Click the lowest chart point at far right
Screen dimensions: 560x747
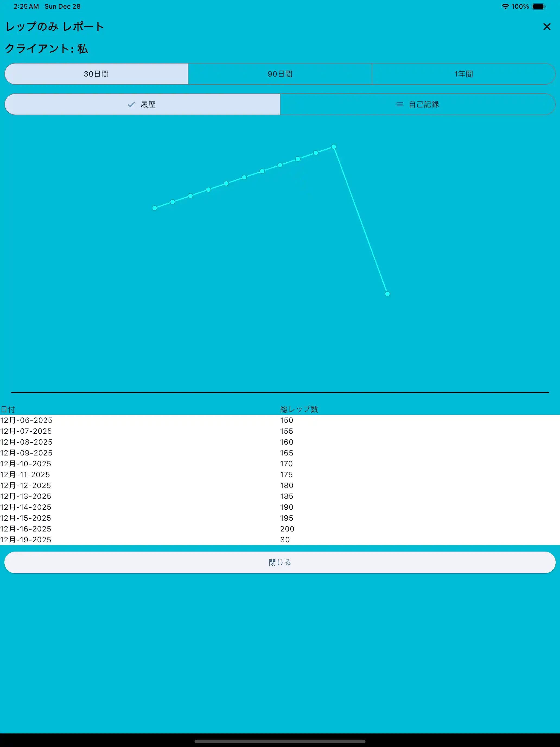pyautogui.click(x=387, y=294)
